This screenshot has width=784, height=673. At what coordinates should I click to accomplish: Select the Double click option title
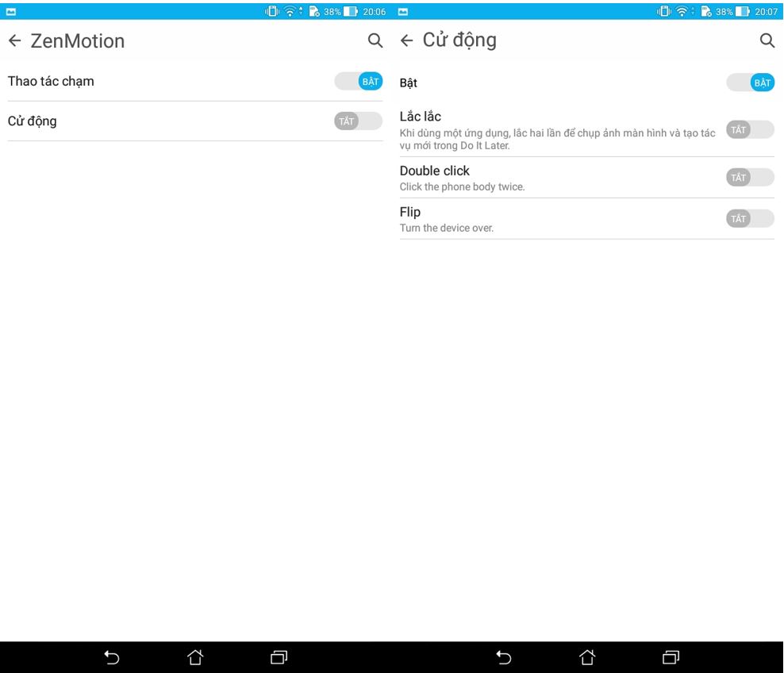435,171
